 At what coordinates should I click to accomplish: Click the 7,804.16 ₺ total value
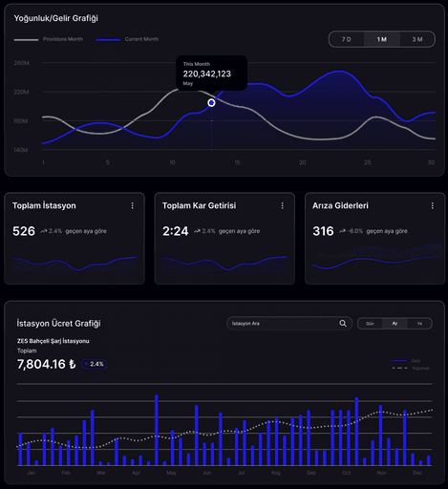47,364
